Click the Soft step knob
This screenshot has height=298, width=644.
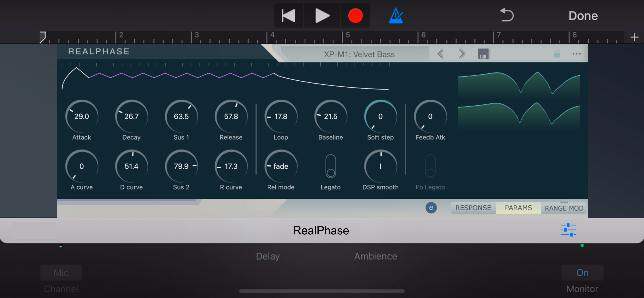(x=380, y=116)
